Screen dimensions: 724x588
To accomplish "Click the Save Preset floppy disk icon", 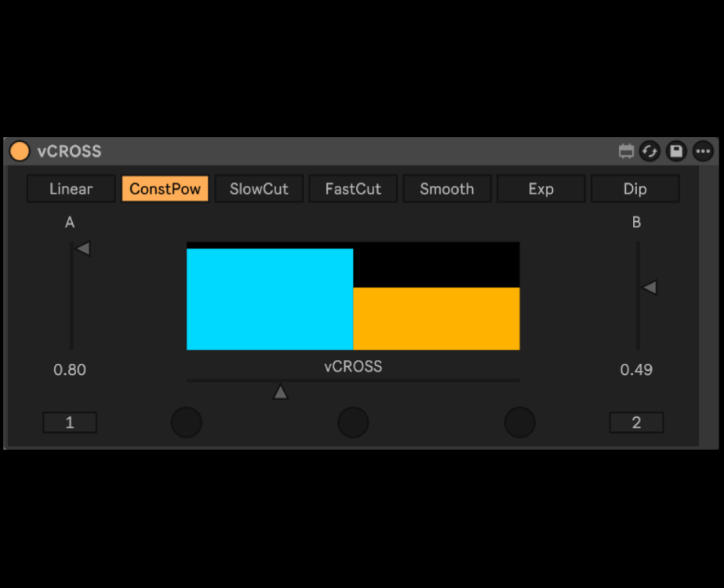I will pos(676,151).
